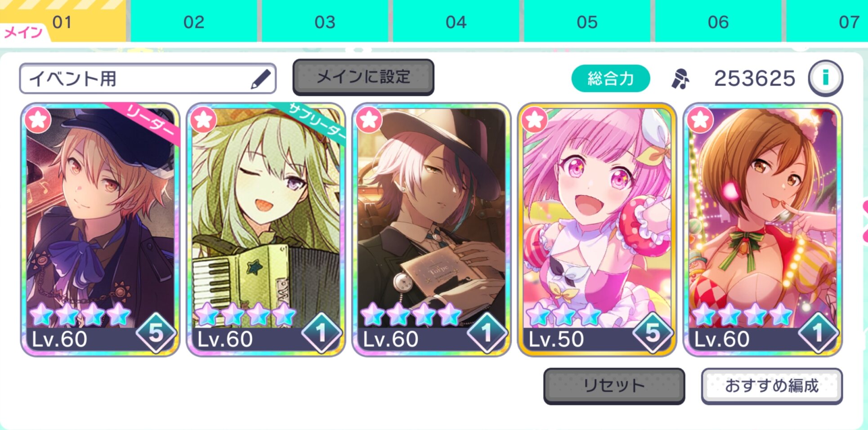The height and width of the screenshot is (430, 868).
Task: Click the skill level 5 diamond on the leader card
Action: point(156,333)
